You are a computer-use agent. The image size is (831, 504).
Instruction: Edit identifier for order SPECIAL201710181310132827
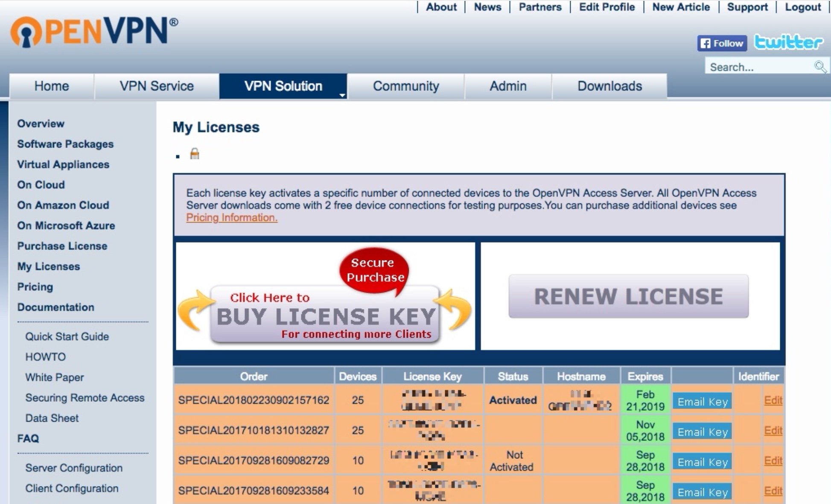(x=773, y=431)
